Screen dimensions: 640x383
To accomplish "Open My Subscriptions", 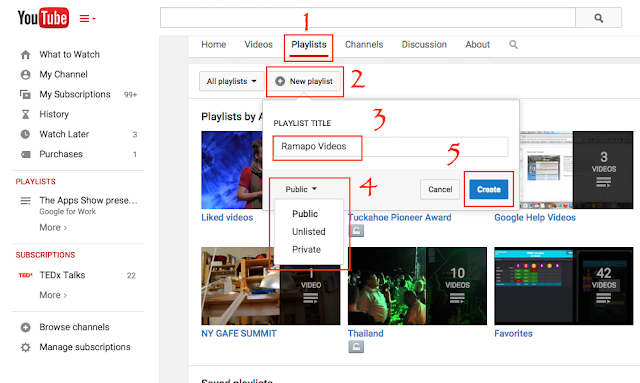I will tap(75, 94).
